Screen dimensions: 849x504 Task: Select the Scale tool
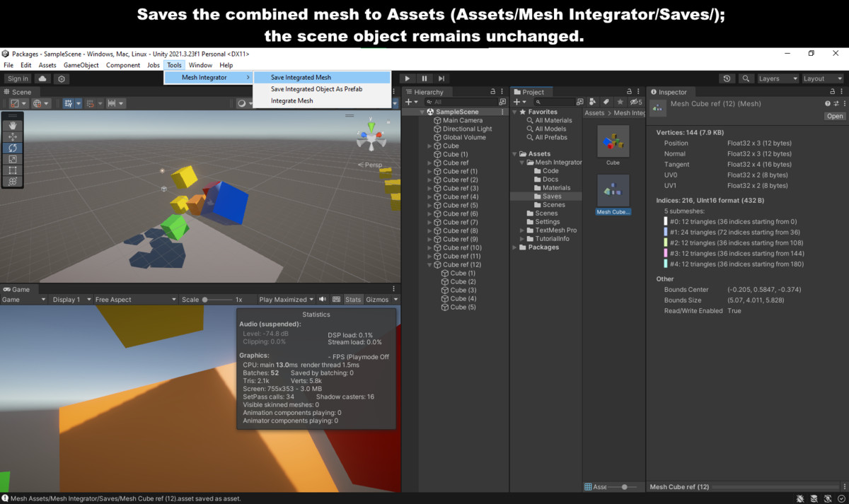[x=13, y=159]
